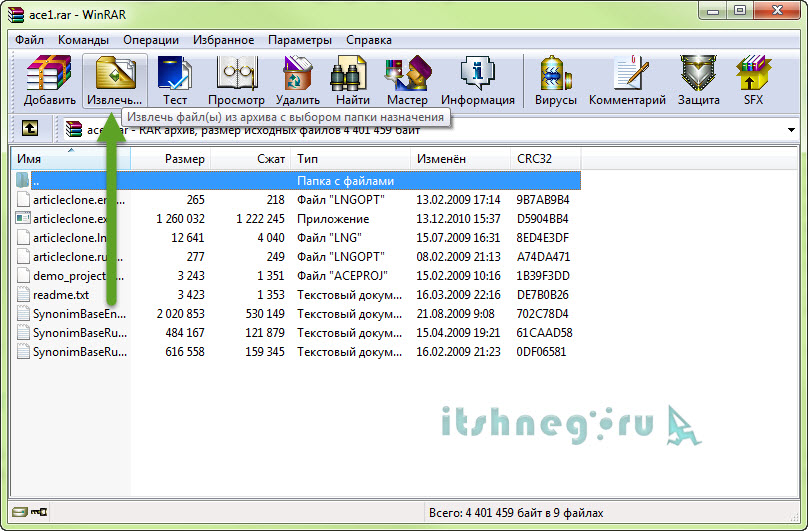808x531 pixels.
Task: Open the Файл menu
Action: 30,40
